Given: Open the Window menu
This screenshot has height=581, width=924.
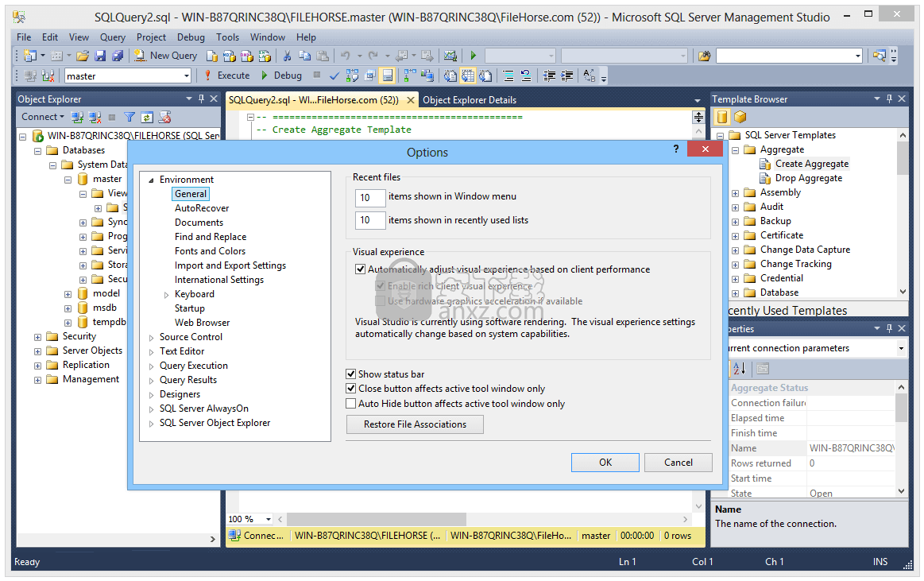Looking at the screenshot, I should [x=268, y=37].
